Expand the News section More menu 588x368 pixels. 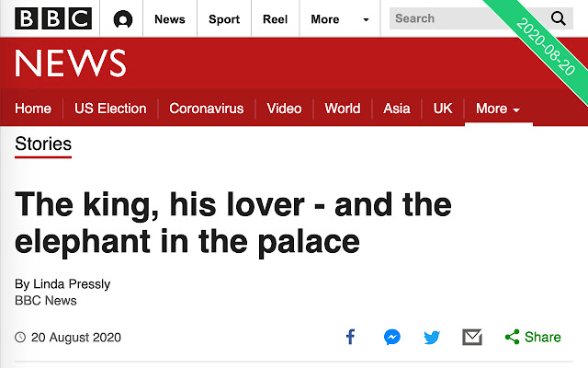pos(498,109)
